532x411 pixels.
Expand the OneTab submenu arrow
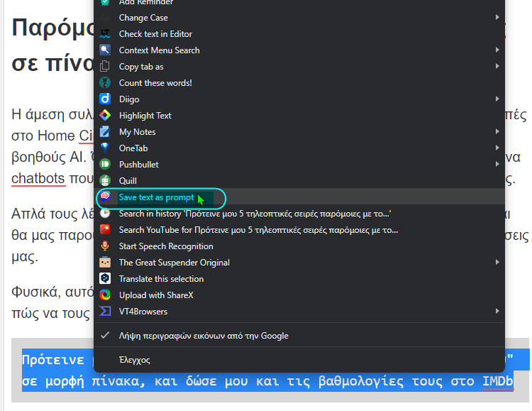tap(497, 148)
